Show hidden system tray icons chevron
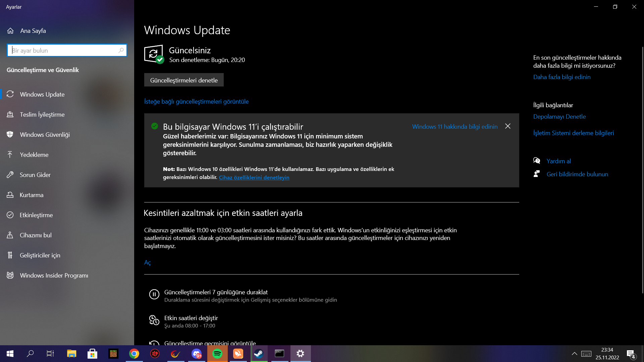This screenshot has height=362, width=644. tap(574, 354)
